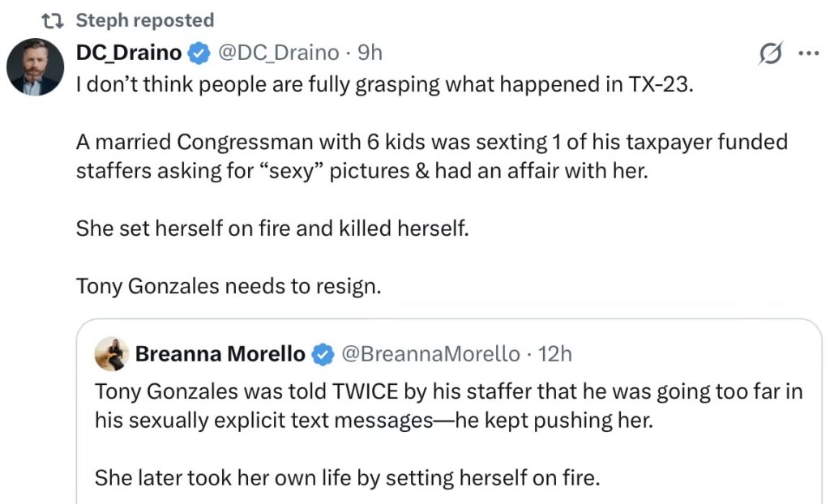Open the Steph reposted link
The height and width of the screenshot is (504, 830).
tap(145, 20)
